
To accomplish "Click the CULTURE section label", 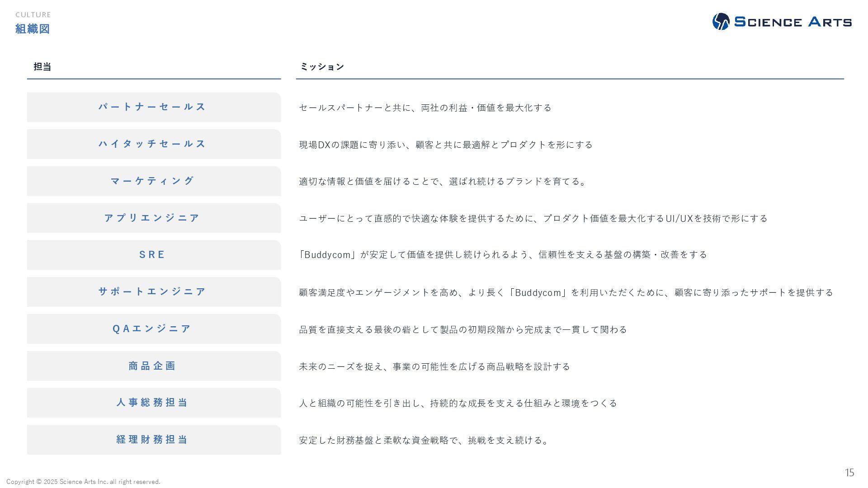I will click(33, 14).
